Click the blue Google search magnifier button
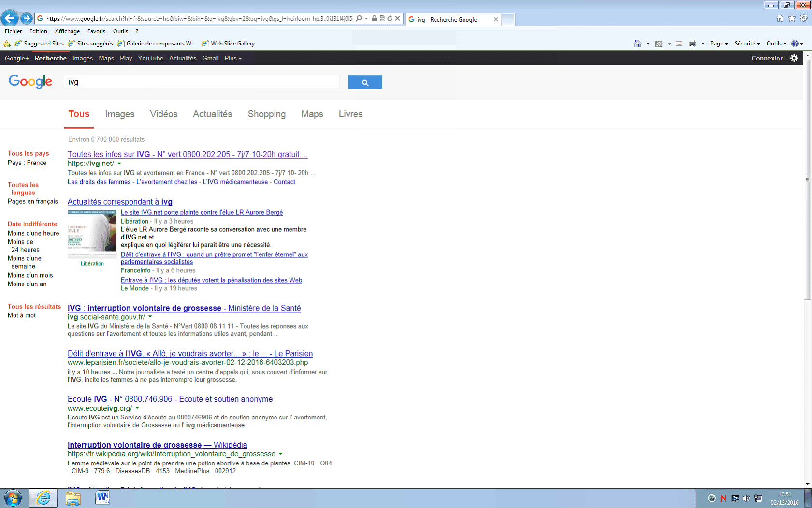812x508 pixels. (x=365, y=82)
